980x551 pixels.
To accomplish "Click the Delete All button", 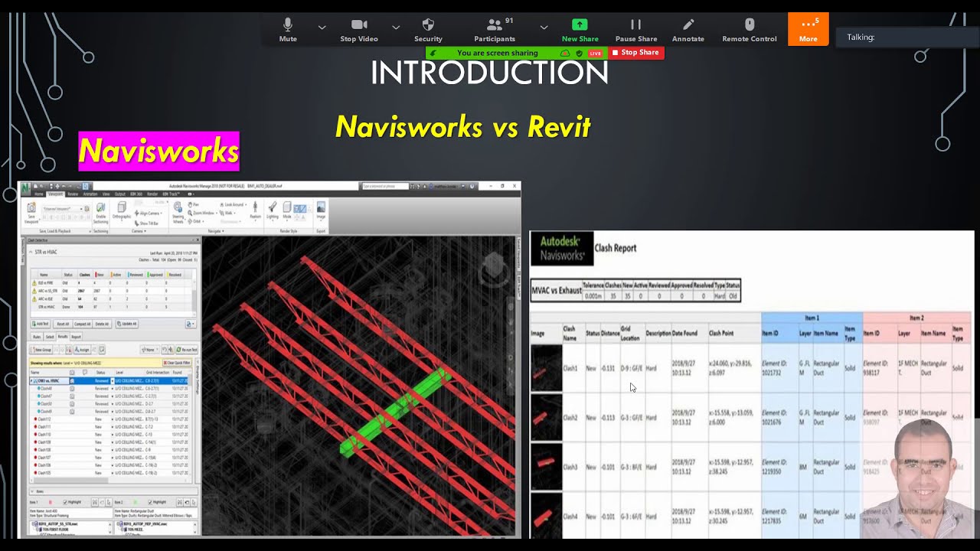I will tap(102, 324).
